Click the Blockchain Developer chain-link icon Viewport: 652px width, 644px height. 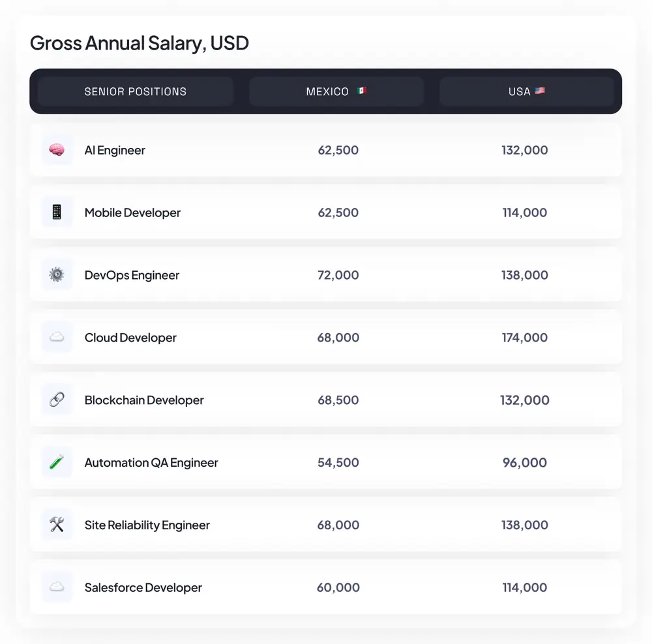(x=57, y=400)
